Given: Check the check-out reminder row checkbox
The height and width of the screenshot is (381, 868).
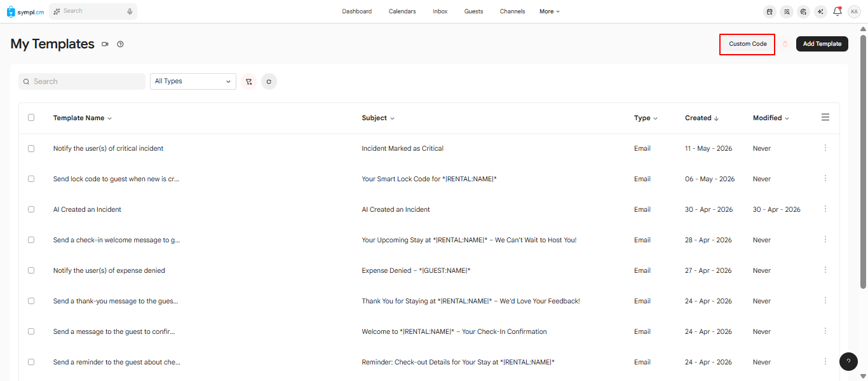Looking at the screenshot, I should pyautogui.click(x=31, y=362).
